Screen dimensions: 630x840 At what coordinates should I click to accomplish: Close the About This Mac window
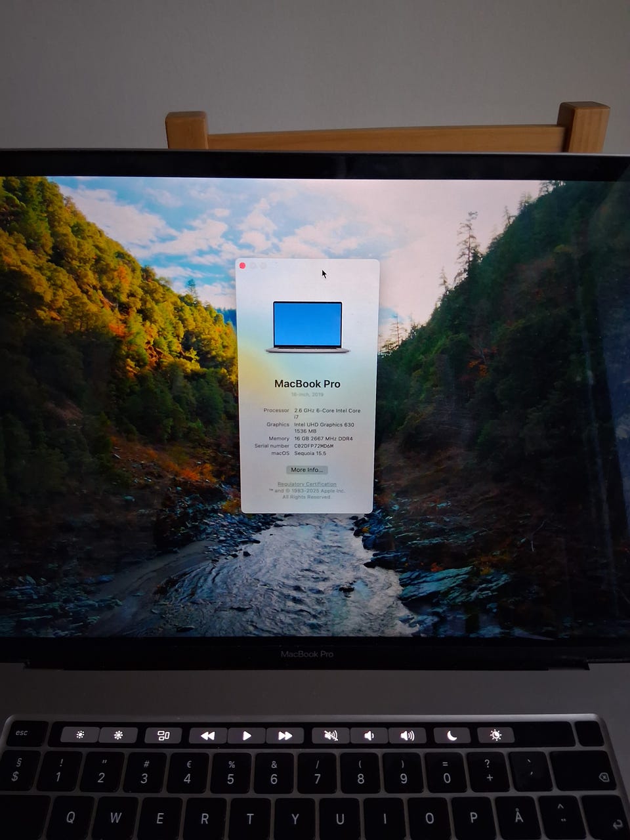click(243, 265)
